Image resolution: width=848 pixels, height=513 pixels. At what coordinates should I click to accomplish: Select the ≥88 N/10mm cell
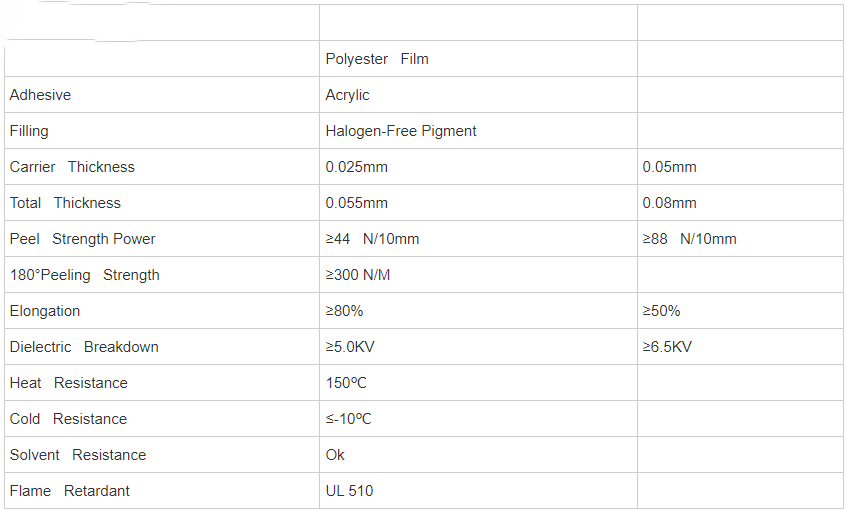(689, 239)
